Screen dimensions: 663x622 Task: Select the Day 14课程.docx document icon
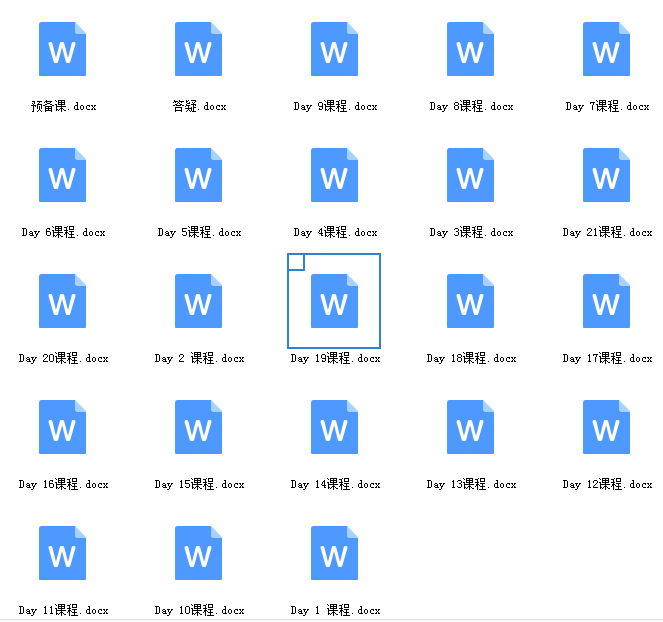[334, 427]
